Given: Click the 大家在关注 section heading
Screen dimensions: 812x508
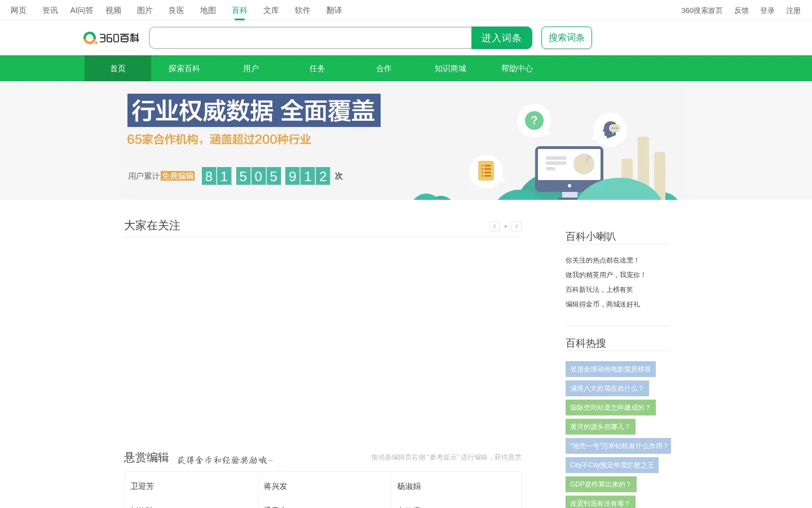Looking at the screenshot, I should point(152,225).
